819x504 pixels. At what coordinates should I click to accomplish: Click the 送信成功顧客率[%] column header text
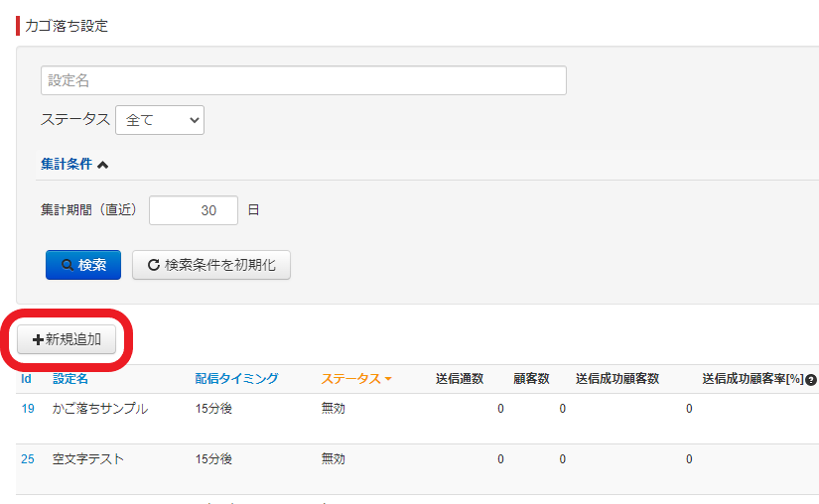tap(751, 379)
